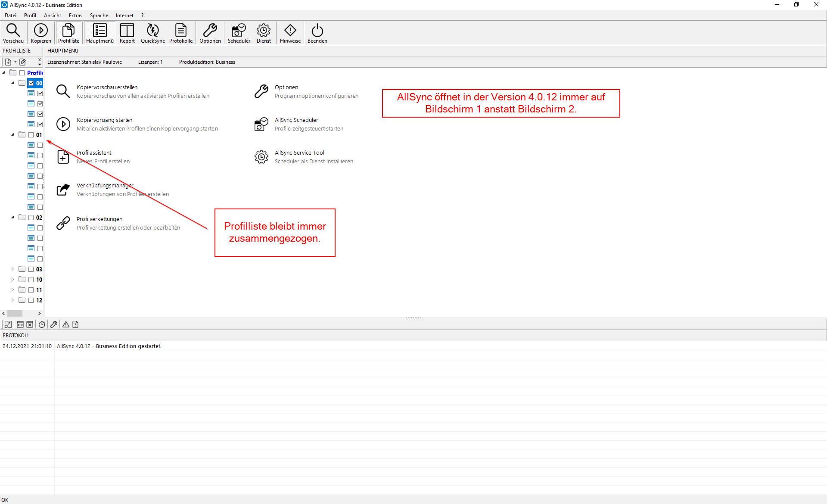Toggle checkbox of profile group 01
827x504 pixels.
tap(31, 135)
